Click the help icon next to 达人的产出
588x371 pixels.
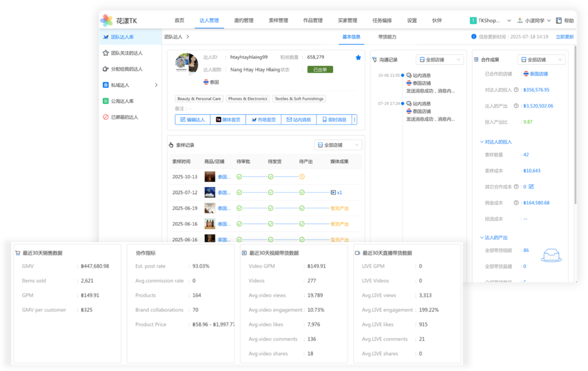516,106
